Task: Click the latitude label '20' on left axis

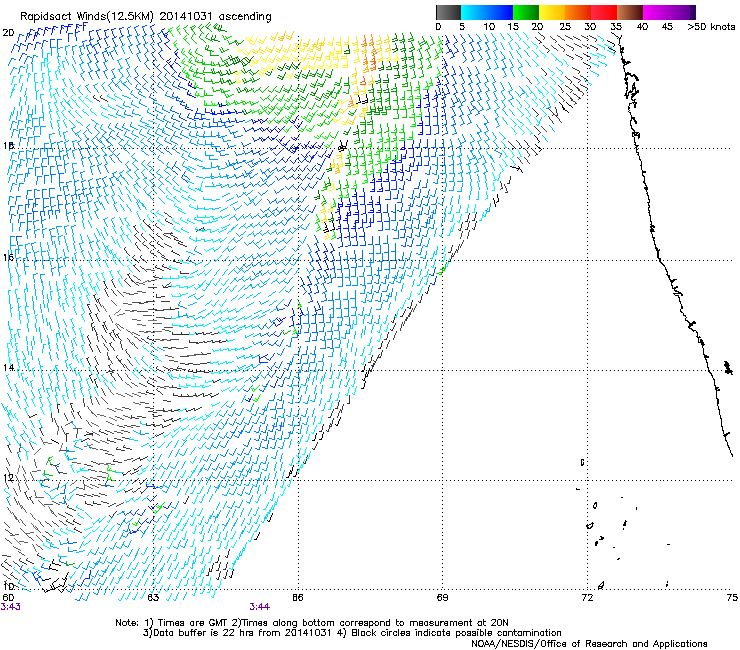Action: click(x=8, y=33)
